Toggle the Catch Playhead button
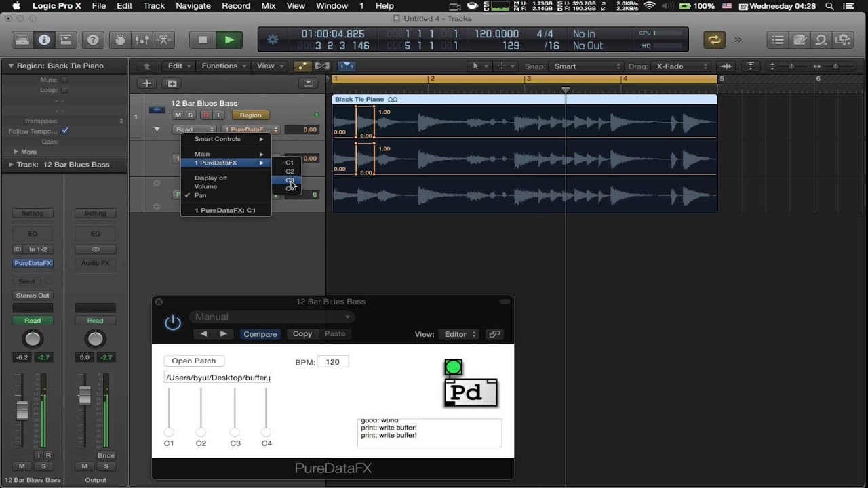Image resolution: width=868 pixels, height=488 pixels. [347, 66]
